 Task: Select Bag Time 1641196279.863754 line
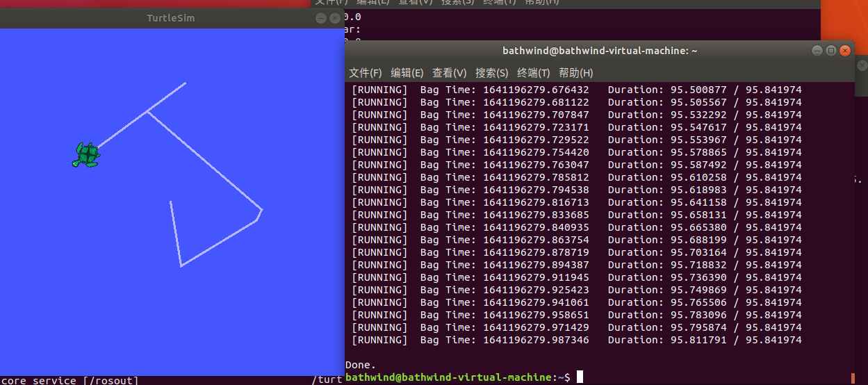tap(576, 240)
